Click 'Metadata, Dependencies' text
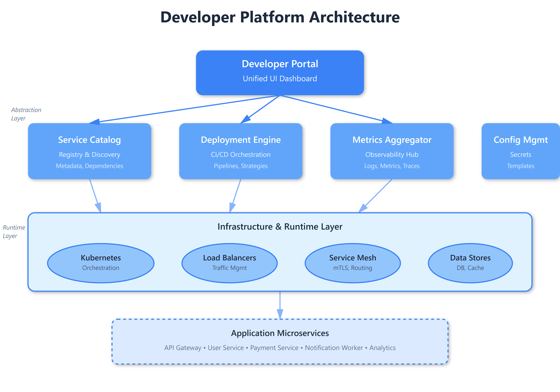Screen dimensions: 560x392 click(x=89, y=166)
